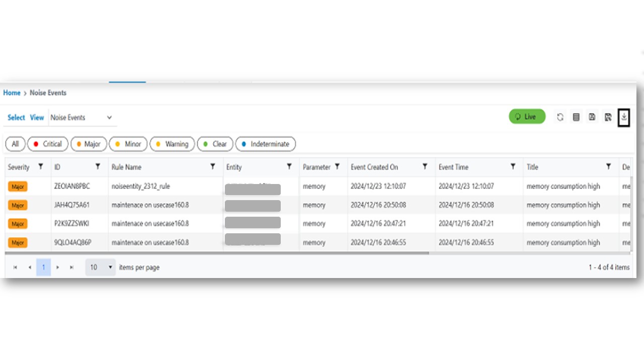Click the 2024/12/16 20:50:08 Event Time cell
Viewport: 644px width, 362px height.
(x=466, y=205)
